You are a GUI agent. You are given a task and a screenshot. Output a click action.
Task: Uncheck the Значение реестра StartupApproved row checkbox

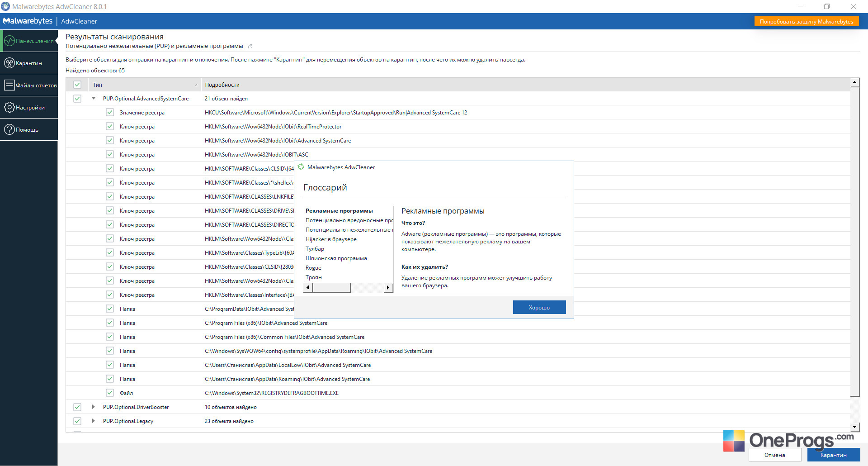[x=110, y=112]
